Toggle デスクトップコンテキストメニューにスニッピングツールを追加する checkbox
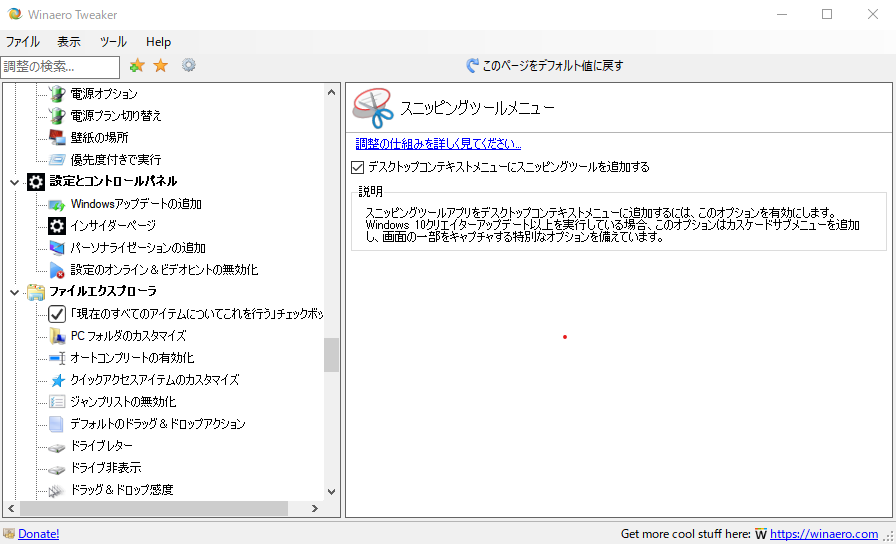Viewport: 896px width, 544px height. [x=358, y=167]
